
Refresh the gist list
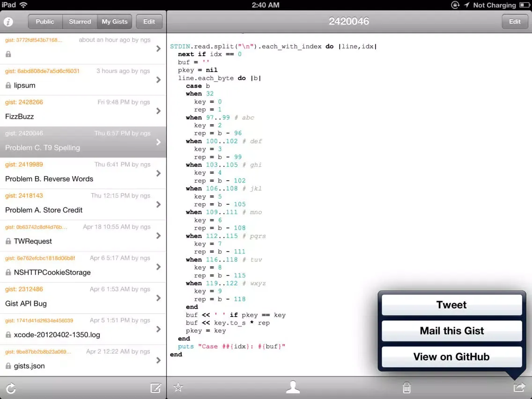11,388
